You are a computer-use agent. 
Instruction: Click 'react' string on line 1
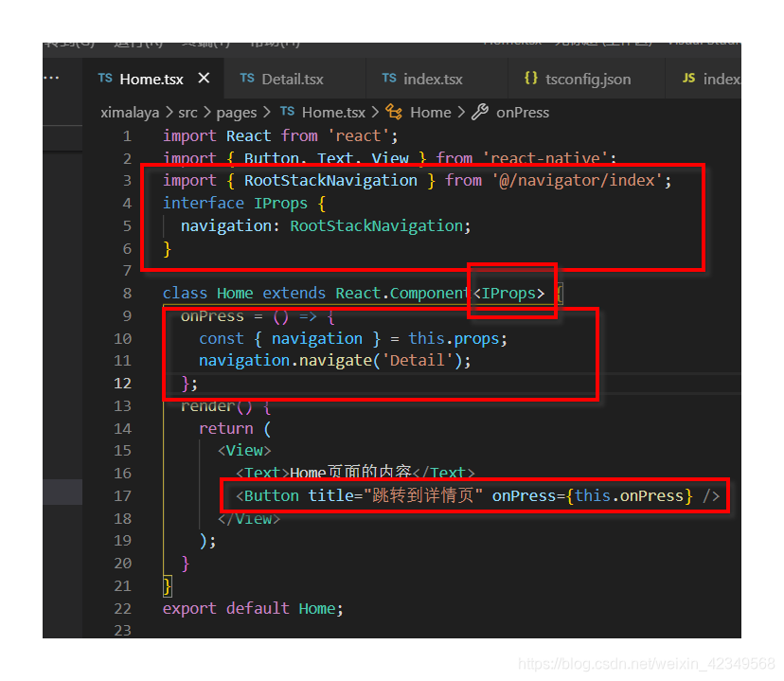[358, 135]
